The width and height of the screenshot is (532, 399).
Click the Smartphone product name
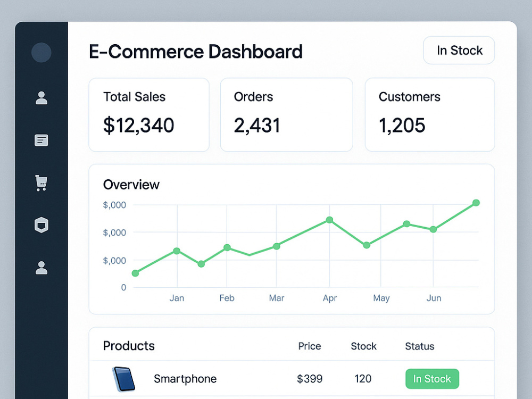coord(185,379)
